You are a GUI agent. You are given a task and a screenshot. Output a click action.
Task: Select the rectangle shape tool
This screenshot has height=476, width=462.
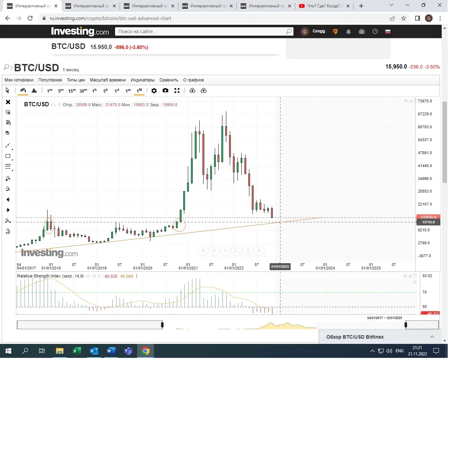8,156
